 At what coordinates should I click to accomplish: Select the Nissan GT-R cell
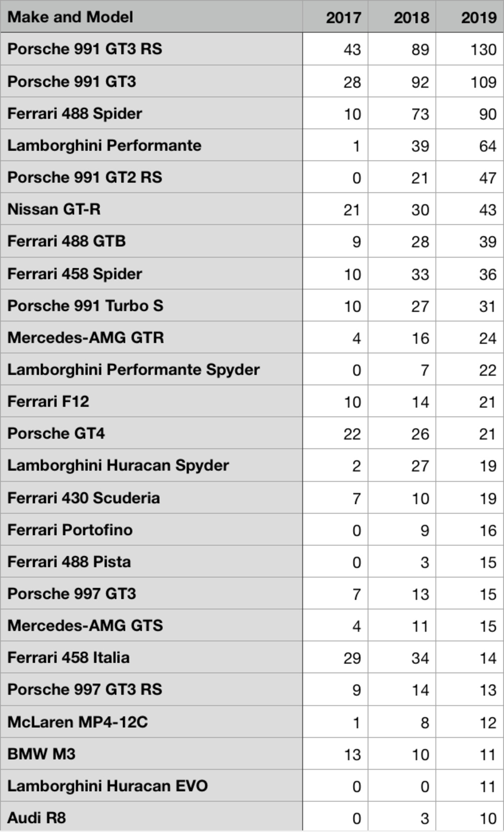point(151,209)
